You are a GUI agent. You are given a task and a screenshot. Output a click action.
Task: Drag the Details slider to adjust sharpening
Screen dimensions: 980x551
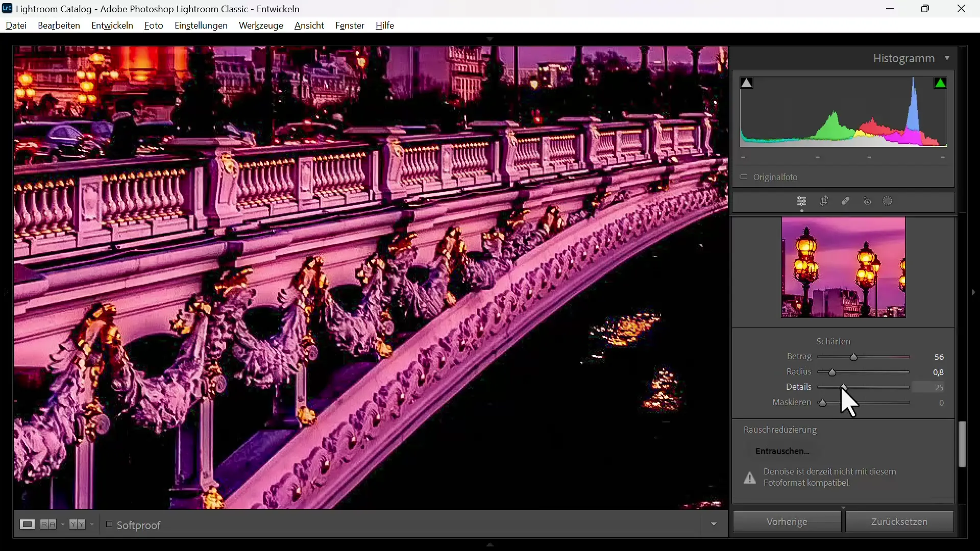tap(842, 387)
